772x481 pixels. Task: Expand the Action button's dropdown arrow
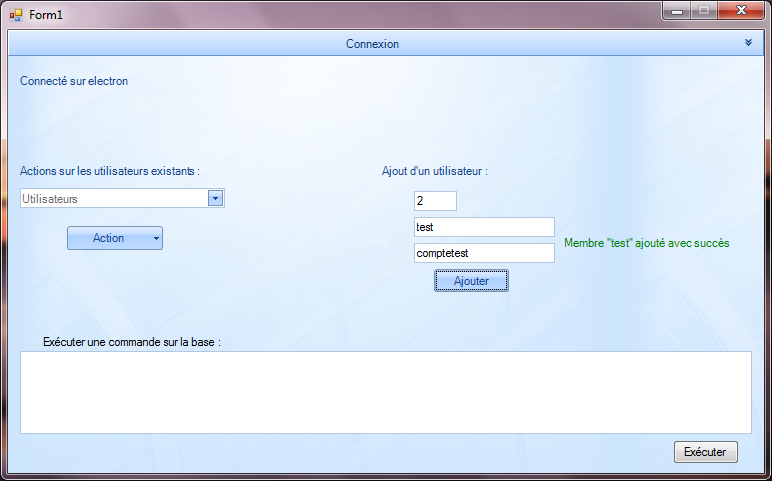[x=156, y=238]
